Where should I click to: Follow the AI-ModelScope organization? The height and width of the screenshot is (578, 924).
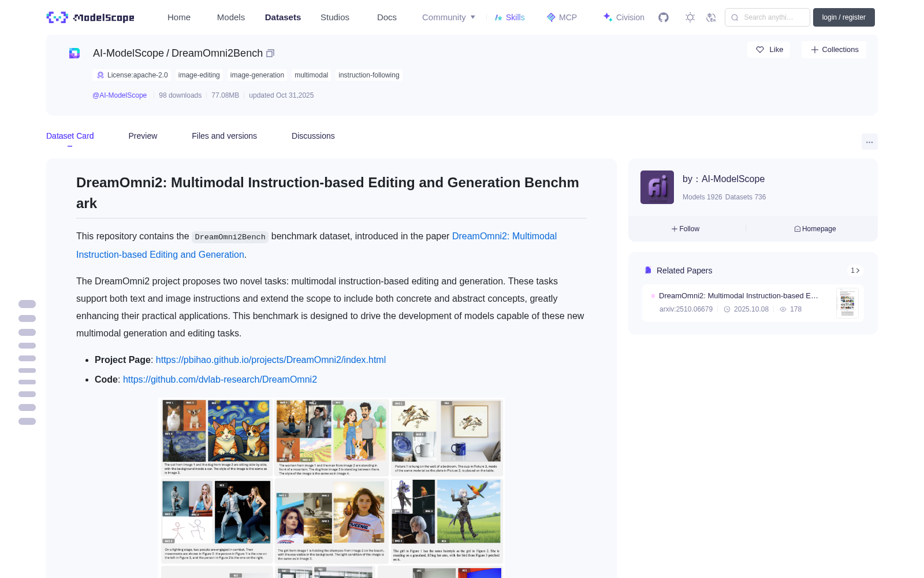point(685,229)
